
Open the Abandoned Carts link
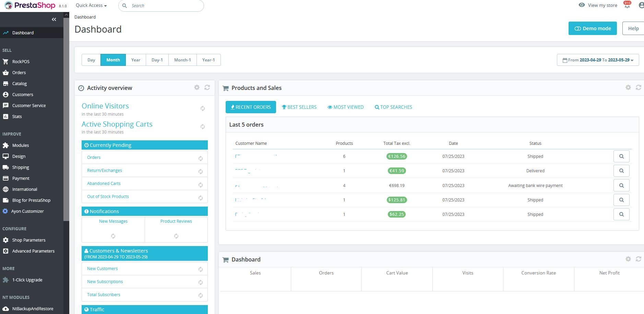click(x=104, y=183)
